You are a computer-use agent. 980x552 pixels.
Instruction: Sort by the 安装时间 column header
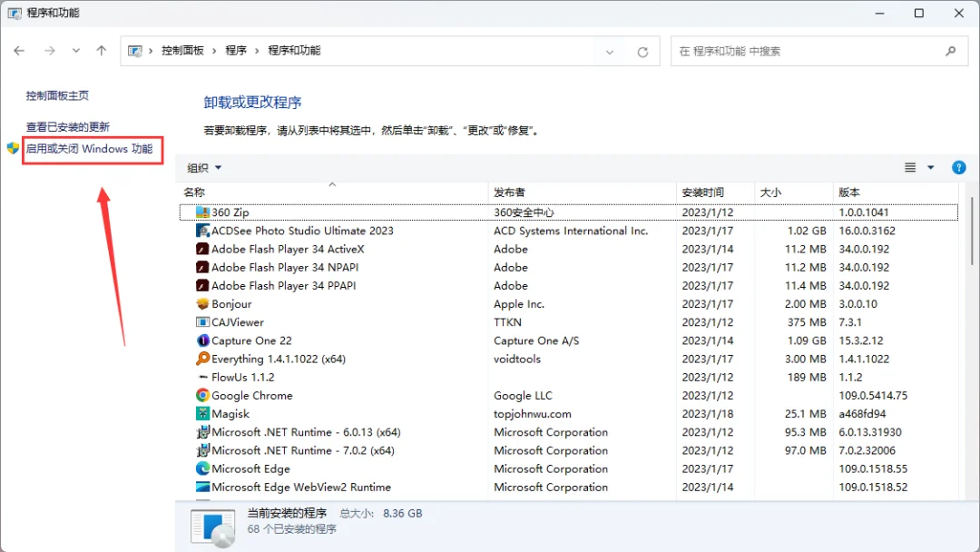pyautogui.click(x=715, y=192)
